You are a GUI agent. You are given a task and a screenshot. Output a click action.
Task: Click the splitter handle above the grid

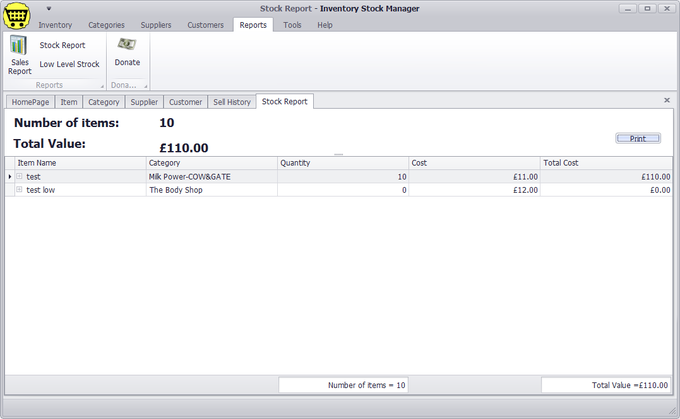[339, 154]
